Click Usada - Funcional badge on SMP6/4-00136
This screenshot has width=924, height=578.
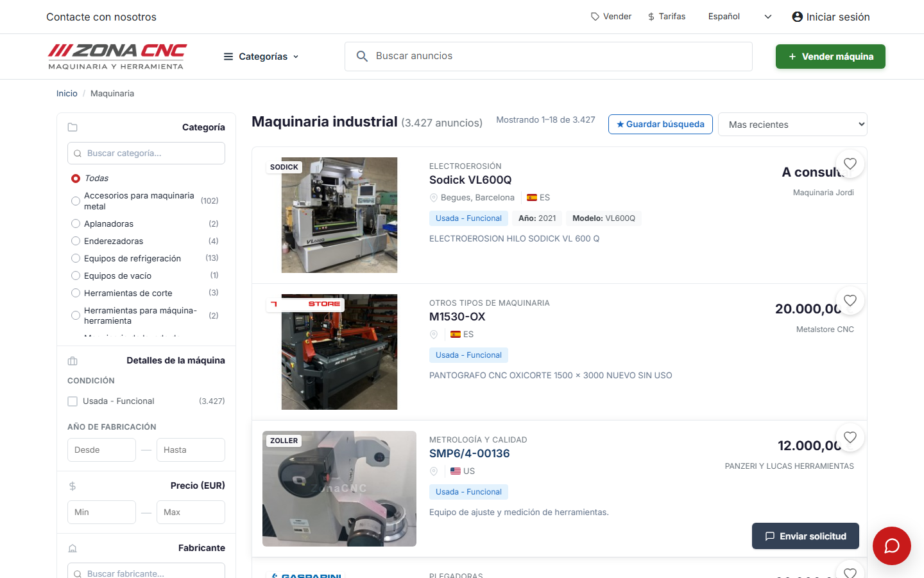[x=468, y=492]
